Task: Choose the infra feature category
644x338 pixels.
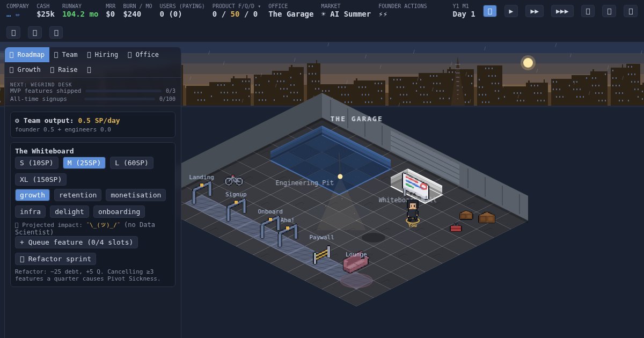Action: (30, 211)
